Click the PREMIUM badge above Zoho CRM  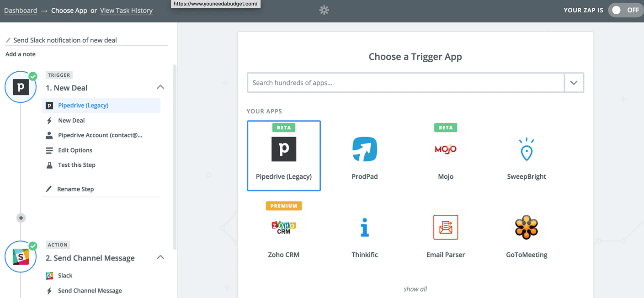coord(284,206)
